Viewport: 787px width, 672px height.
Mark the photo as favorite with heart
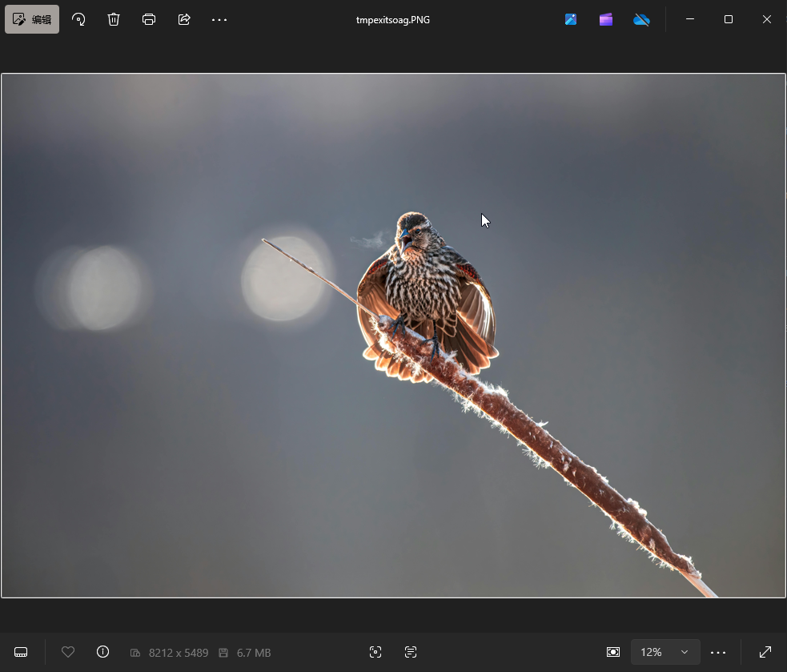point(68,652)
